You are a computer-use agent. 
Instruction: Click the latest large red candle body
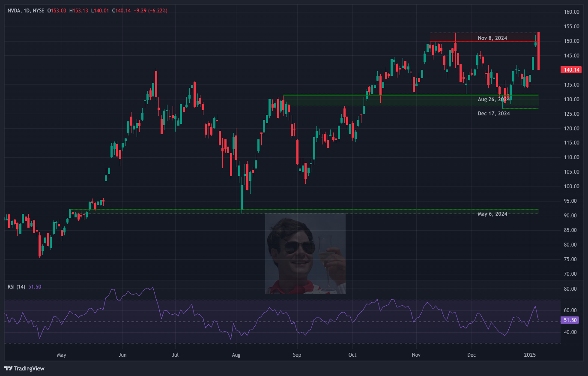click(538, 51)
